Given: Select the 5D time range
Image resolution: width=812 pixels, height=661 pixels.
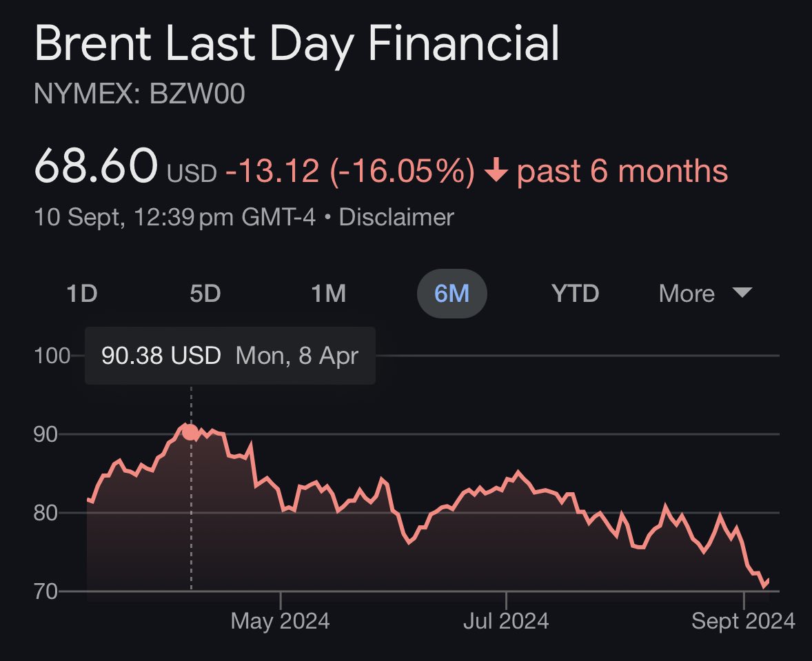Looking at the screenshot, I should pos(205,293).
